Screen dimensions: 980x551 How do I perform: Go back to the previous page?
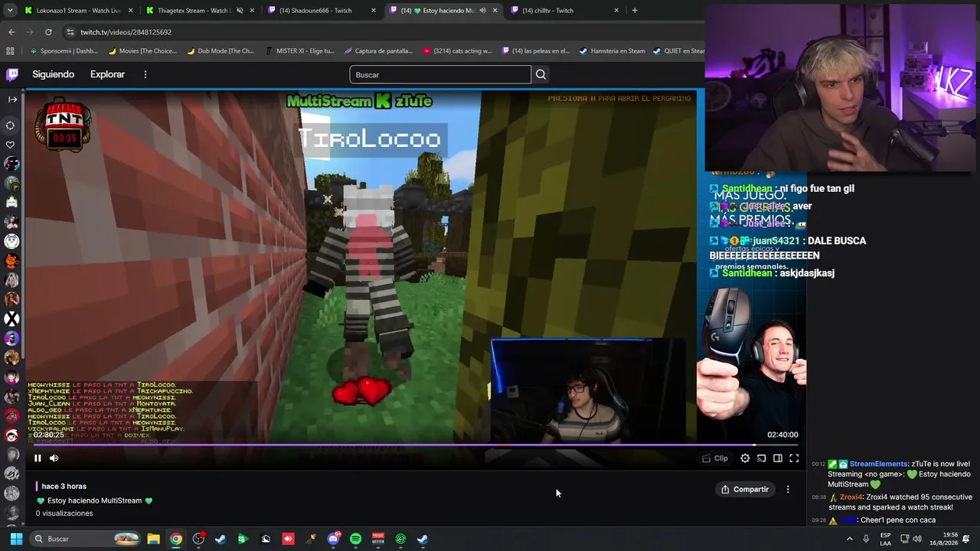coord(11,32)
